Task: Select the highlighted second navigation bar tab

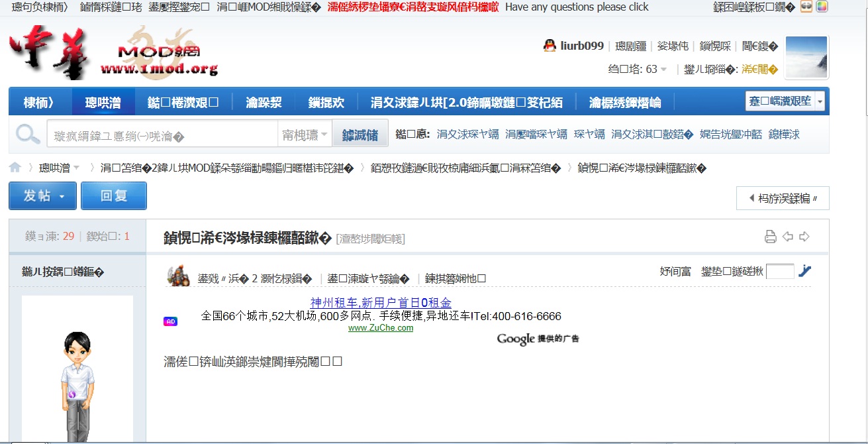Action: pos(103,102)
